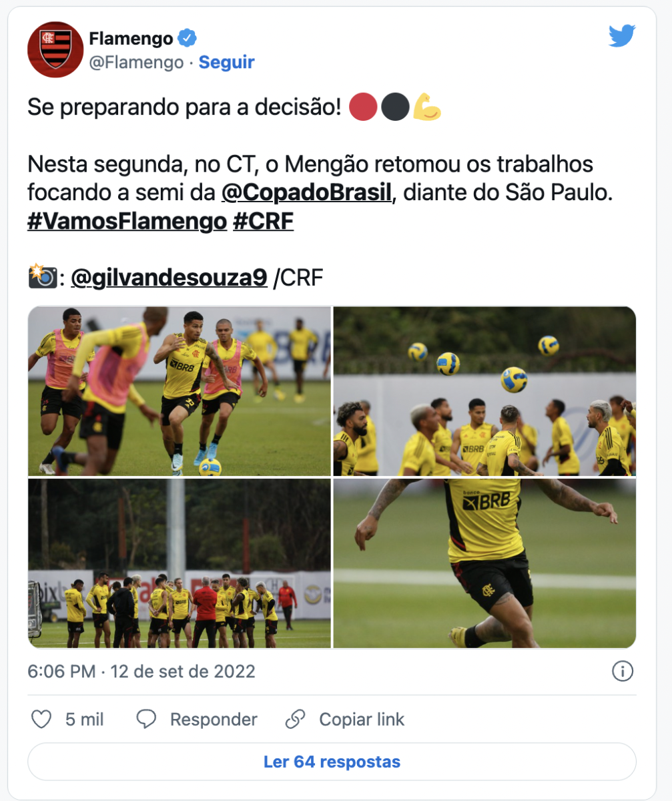This screenshot has width=672, height=801.
Task: Open the photo of players dribbling in bibs
Action: click(180, 391)
